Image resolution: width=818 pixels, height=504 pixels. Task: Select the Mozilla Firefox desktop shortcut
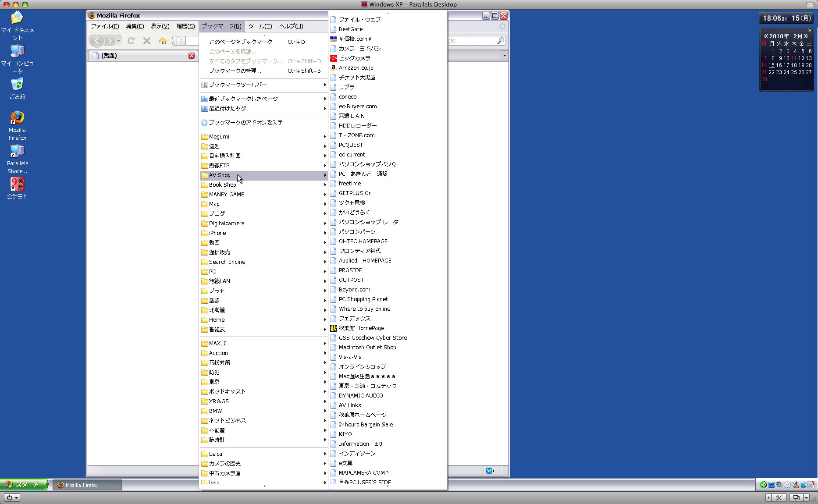click(17, 126)
